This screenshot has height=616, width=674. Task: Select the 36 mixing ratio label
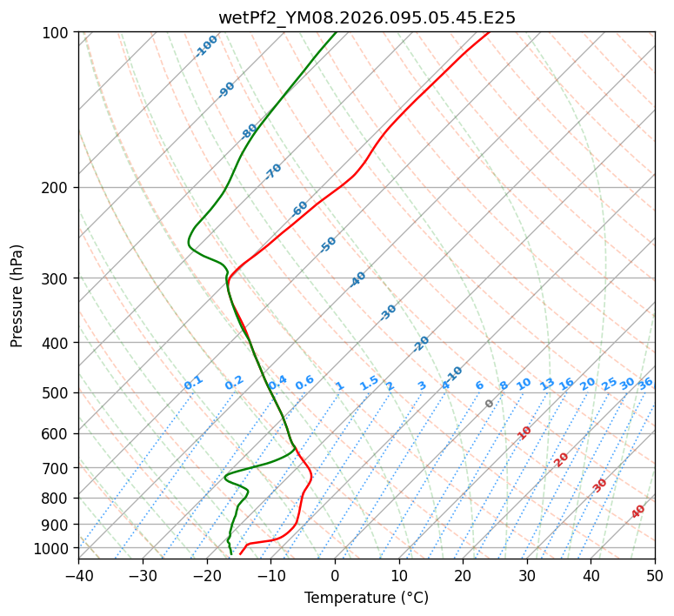coord(645,383)
